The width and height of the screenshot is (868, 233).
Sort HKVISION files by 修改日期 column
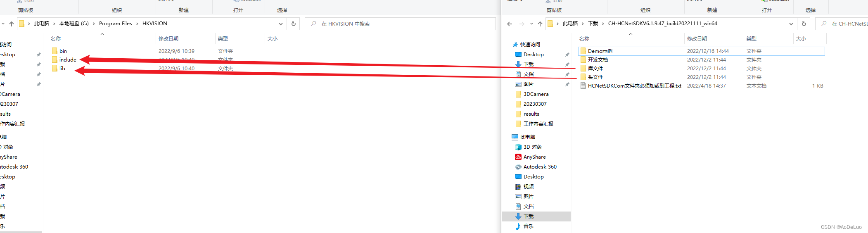[168, 38]
